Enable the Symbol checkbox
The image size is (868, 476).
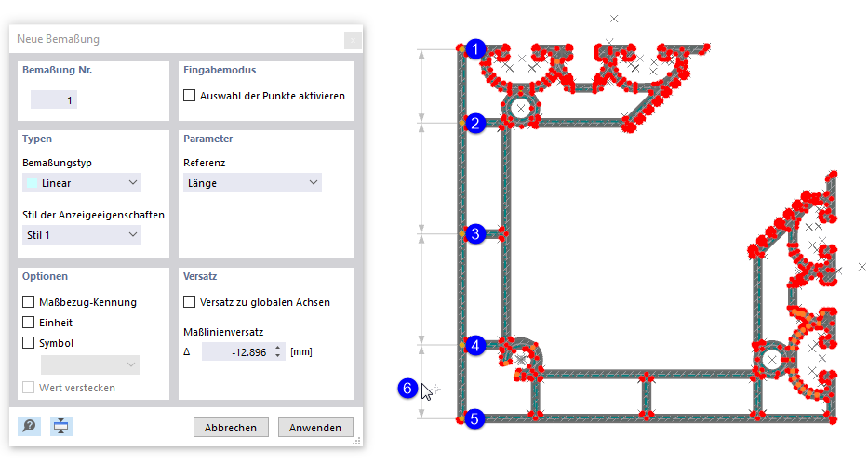click(28, 343)
